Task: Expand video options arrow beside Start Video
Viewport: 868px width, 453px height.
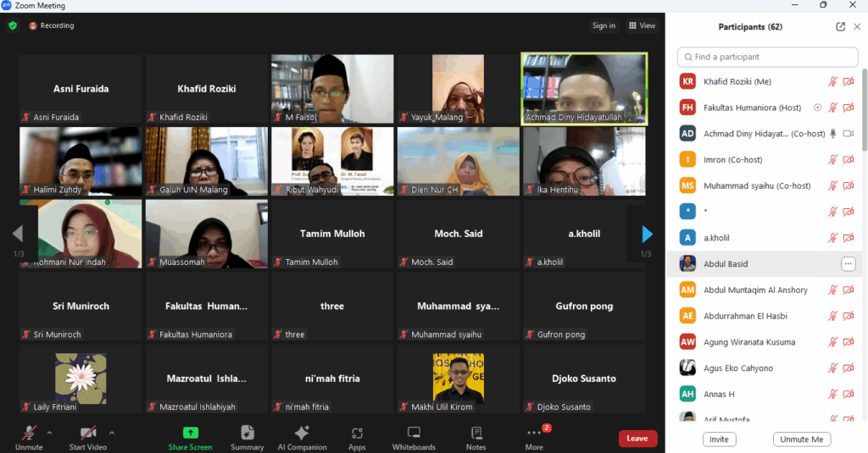Action: tap(112, 433)
